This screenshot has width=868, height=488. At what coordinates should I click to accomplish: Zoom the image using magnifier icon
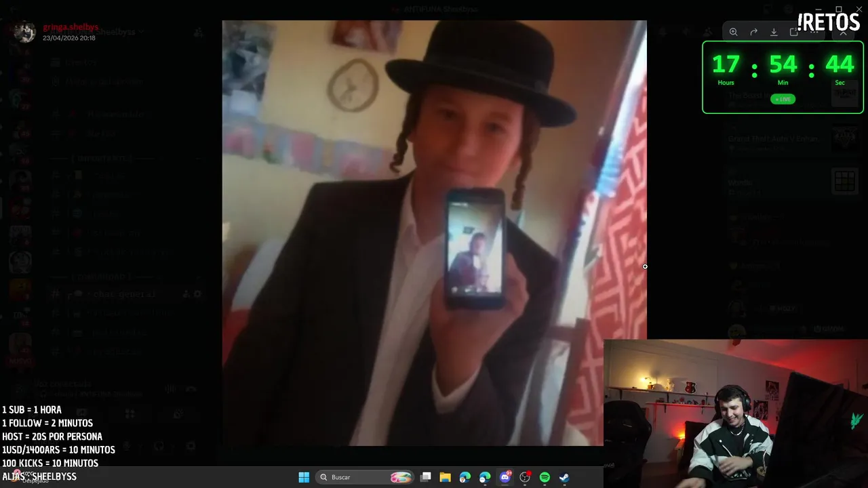click(x=733, y=32)
